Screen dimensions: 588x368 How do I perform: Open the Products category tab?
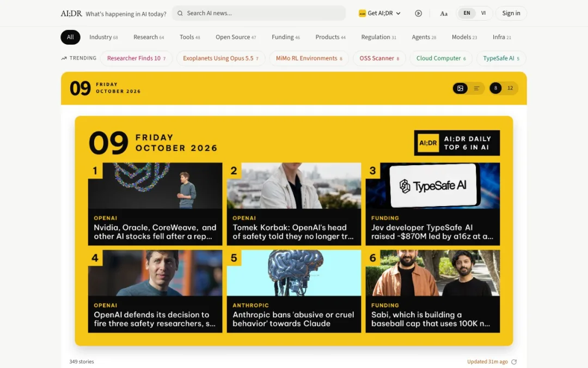point(330,37)
